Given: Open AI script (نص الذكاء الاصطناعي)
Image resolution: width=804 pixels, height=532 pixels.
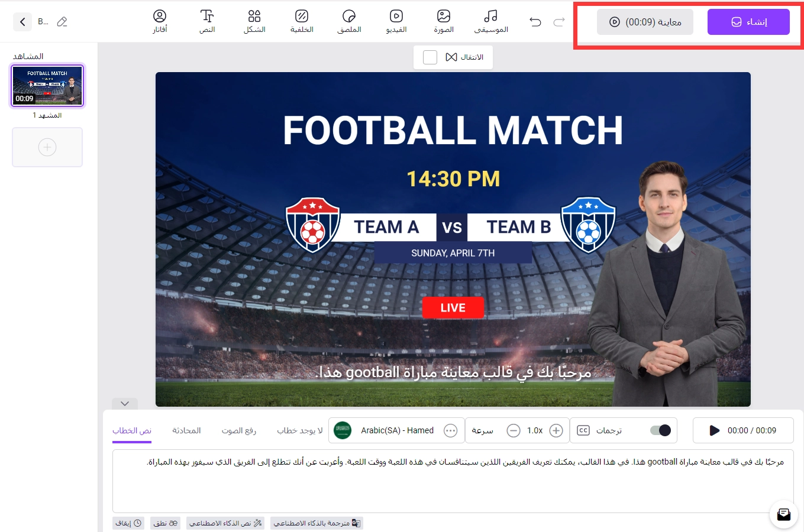Looking at the screenshot, I should click(225, 523).
